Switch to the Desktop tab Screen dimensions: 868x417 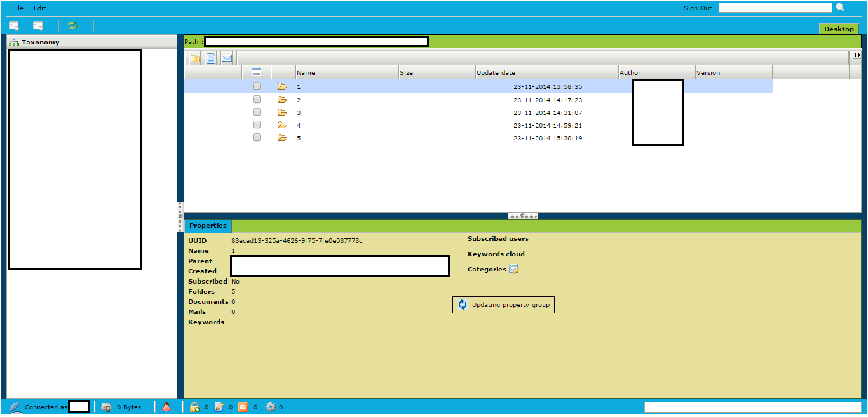tap(839, 29)
